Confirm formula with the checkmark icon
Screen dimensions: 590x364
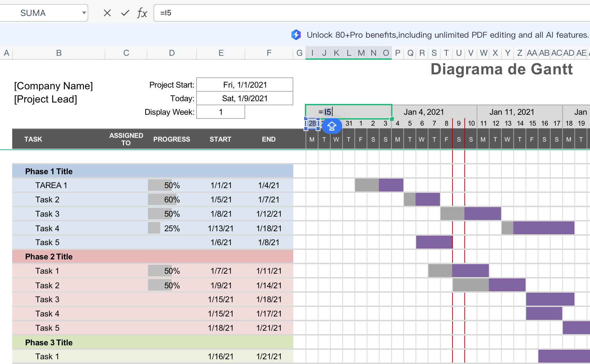(x=125, y=13)
